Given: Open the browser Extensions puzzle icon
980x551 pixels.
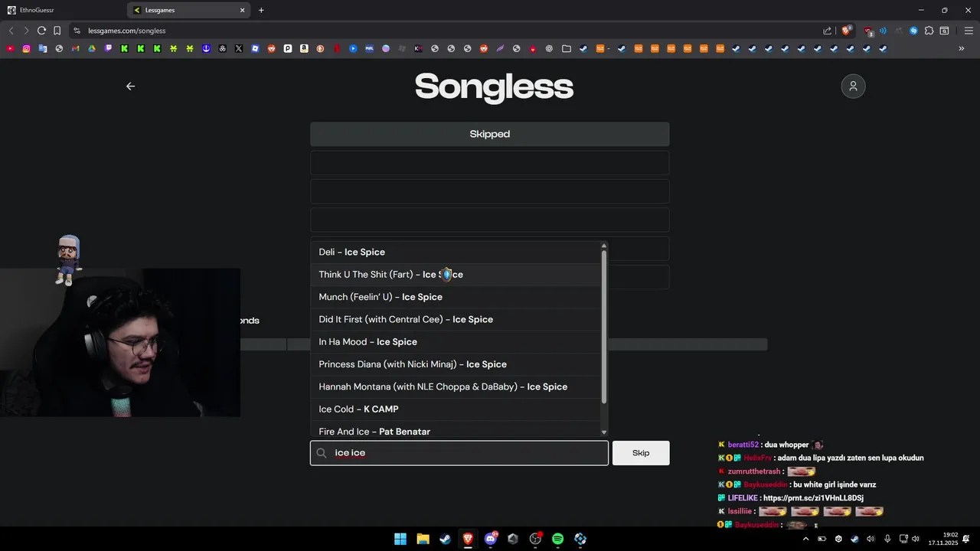Looking at the screenshot, I should pos(929,31).
